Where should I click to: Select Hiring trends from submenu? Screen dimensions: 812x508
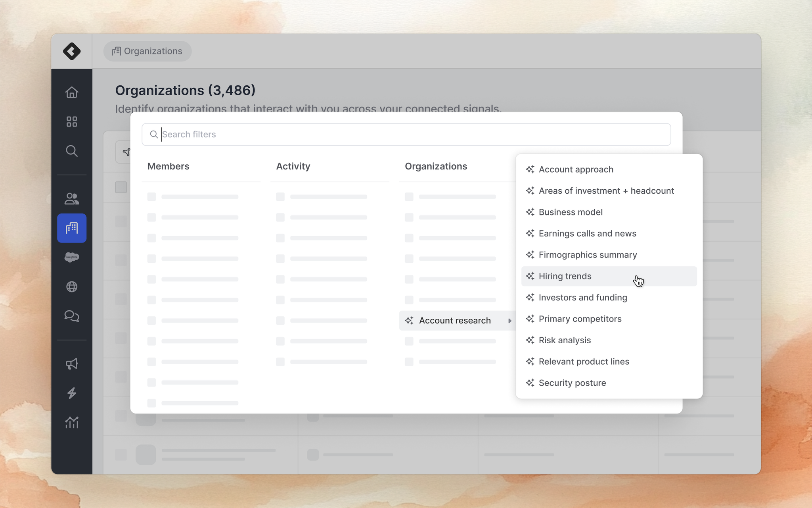565,276
